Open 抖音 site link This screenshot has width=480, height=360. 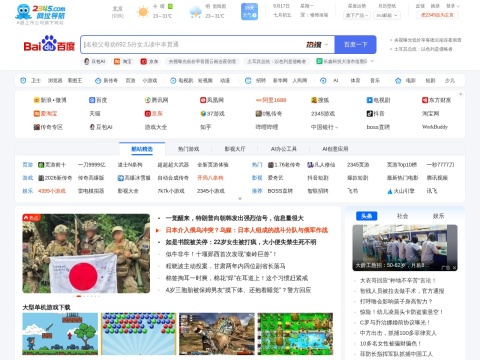[x=375, y=114]
